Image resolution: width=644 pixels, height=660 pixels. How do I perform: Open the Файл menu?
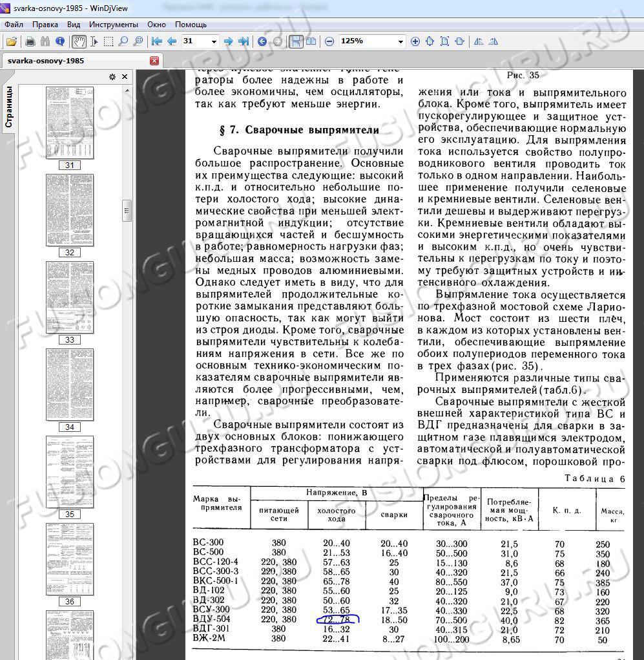14,25
